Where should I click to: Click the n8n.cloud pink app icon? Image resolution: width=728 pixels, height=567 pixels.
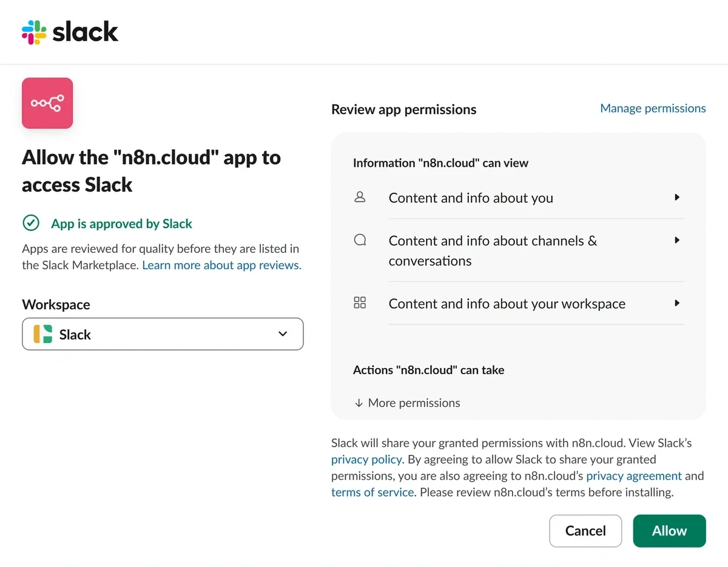(x=47, y=103)
